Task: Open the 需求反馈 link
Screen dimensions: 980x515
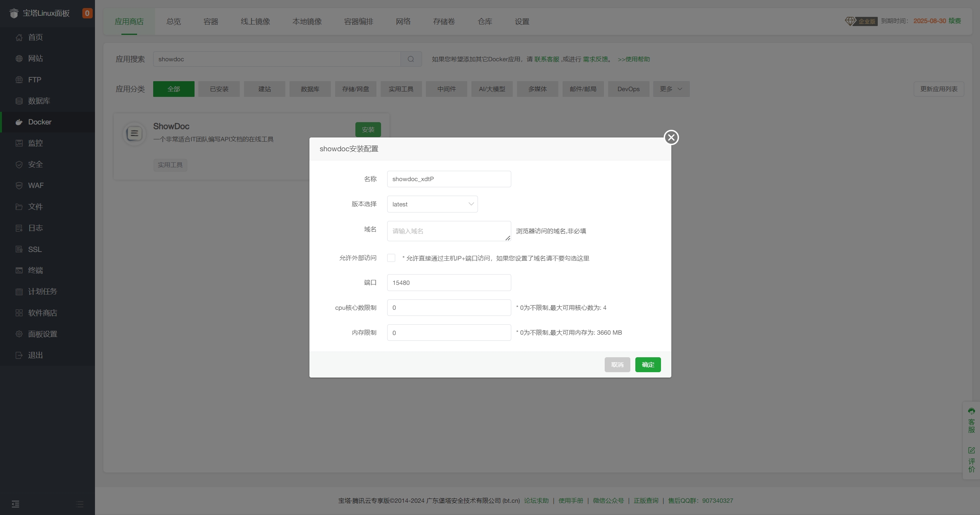Action: point(596,59)
